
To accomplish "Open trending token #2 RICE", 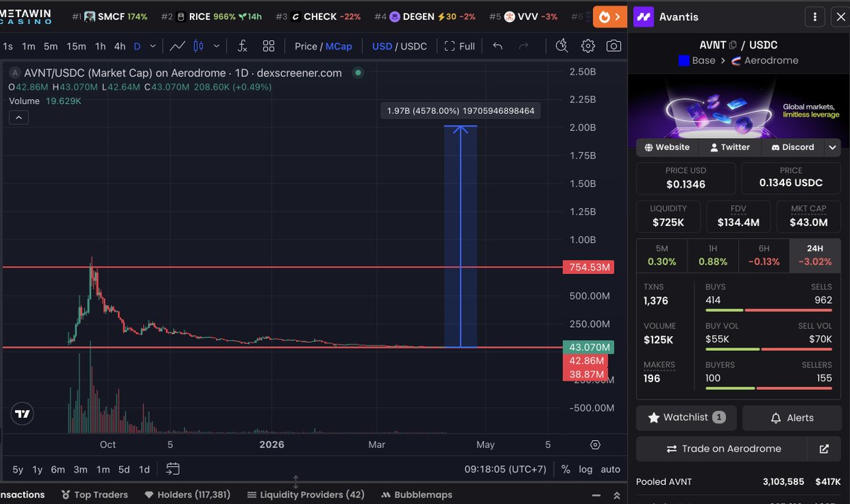I will [212, 16].
